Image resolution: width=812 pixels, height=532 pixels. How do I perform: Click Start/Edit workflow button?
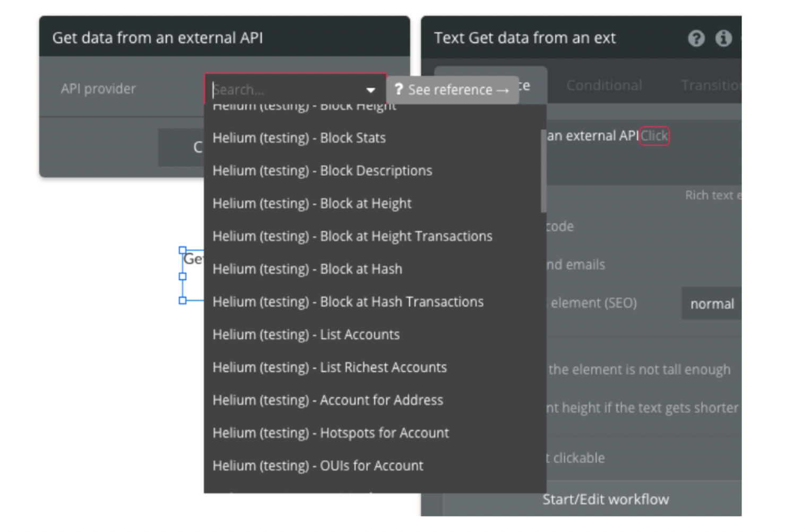click(x=606, y=500)
